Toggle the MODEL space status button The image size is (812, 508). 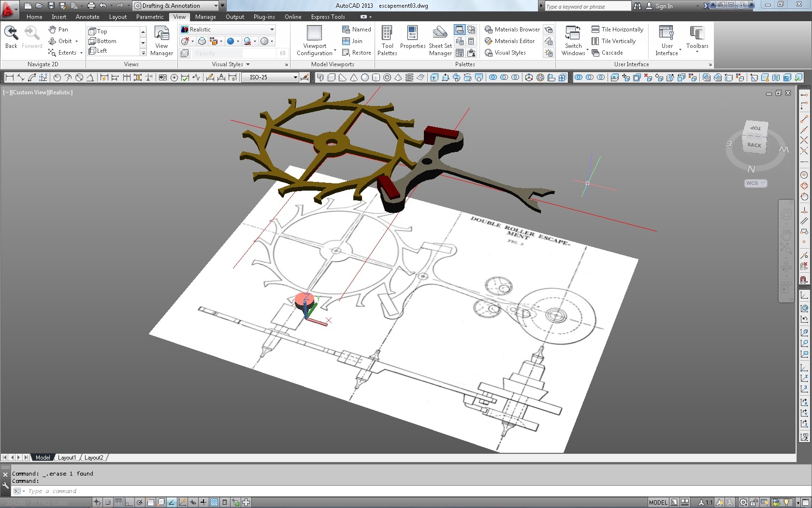point(658,503)
